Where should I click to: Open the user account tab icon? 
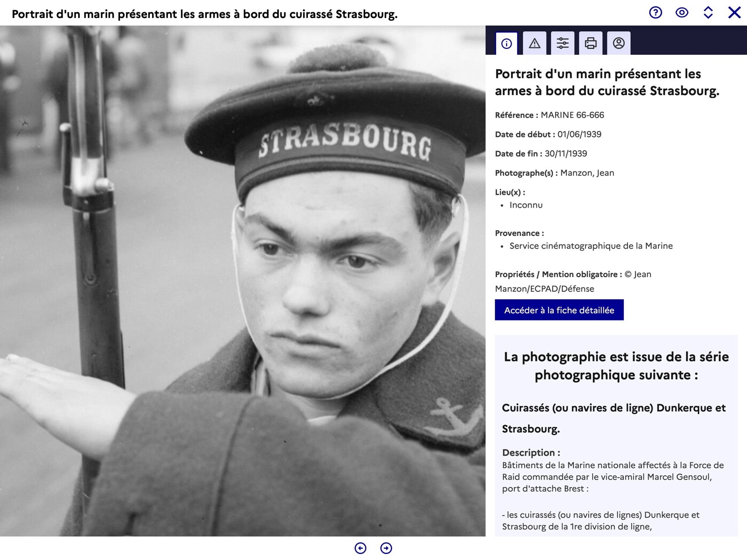(619, 43)
